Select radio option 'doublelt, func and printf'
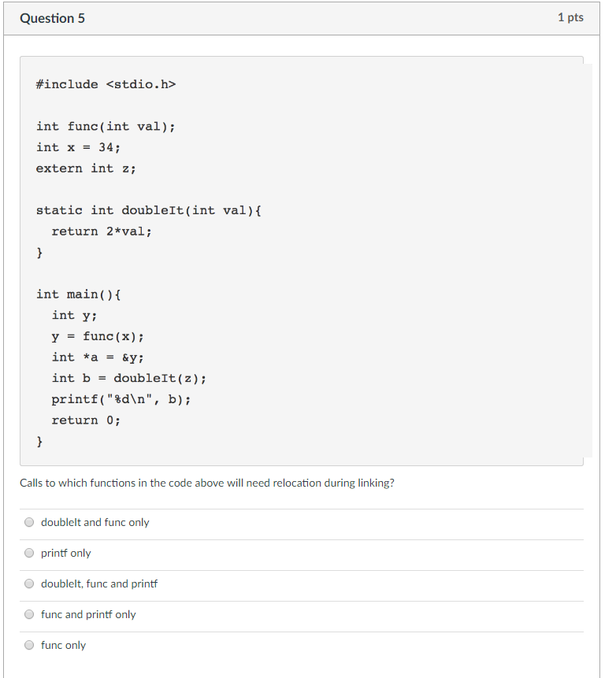Viewport: 616px width, 678px height. (x=29, y=583)
